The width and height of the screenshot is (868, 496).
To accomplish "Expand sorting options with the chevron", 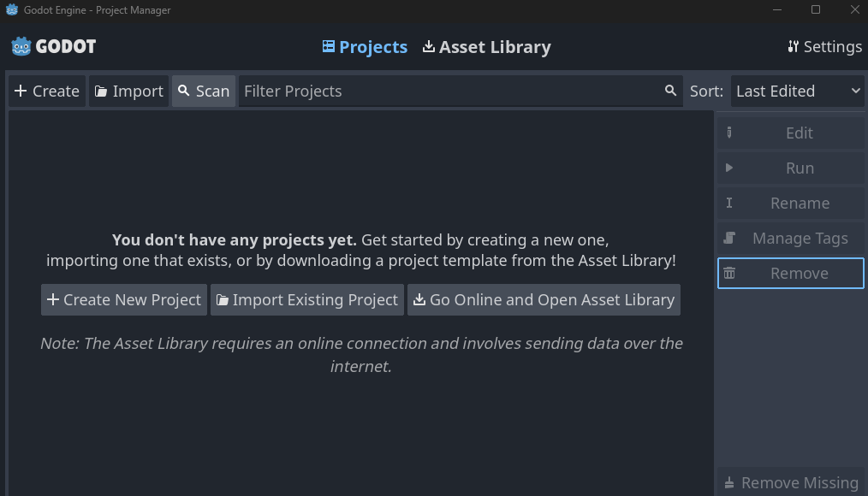I will coord(853,91).
